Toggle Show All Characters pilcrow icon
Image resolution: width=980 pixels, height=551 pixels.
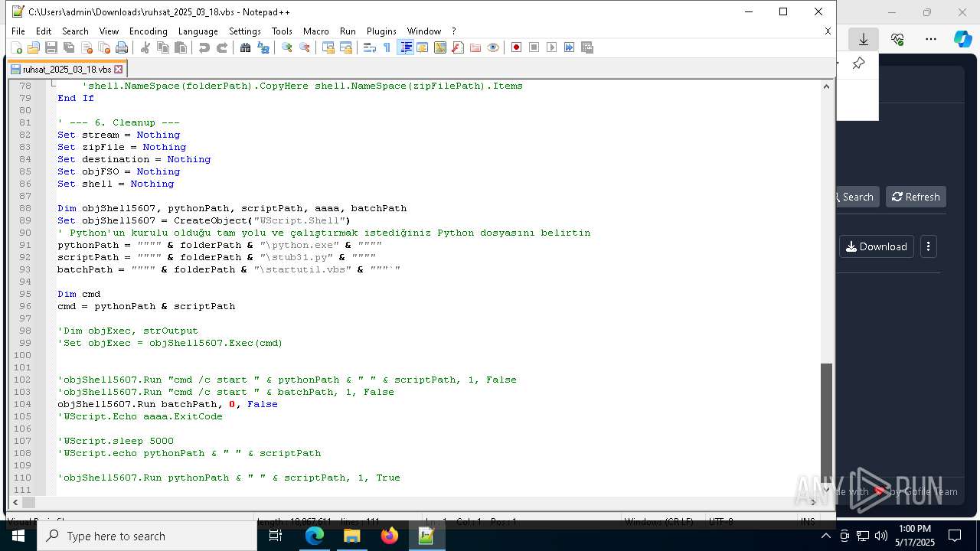387,47
